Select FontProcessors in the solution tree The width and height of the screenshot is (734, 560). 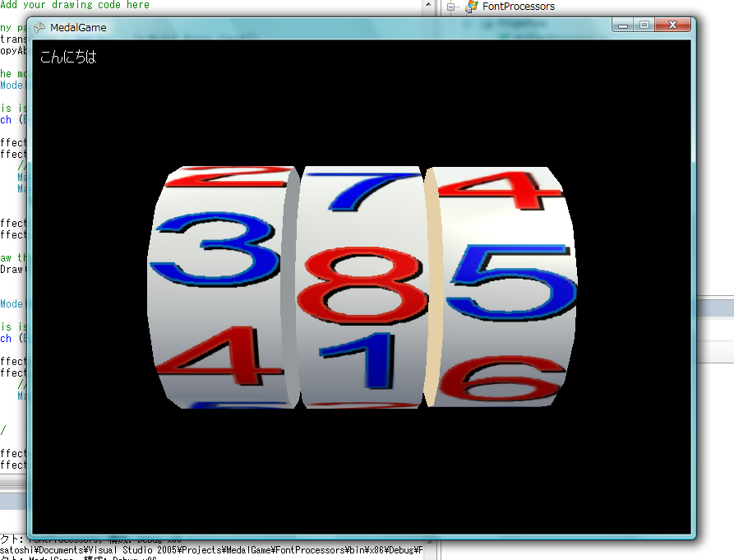[x=518, y=7]
